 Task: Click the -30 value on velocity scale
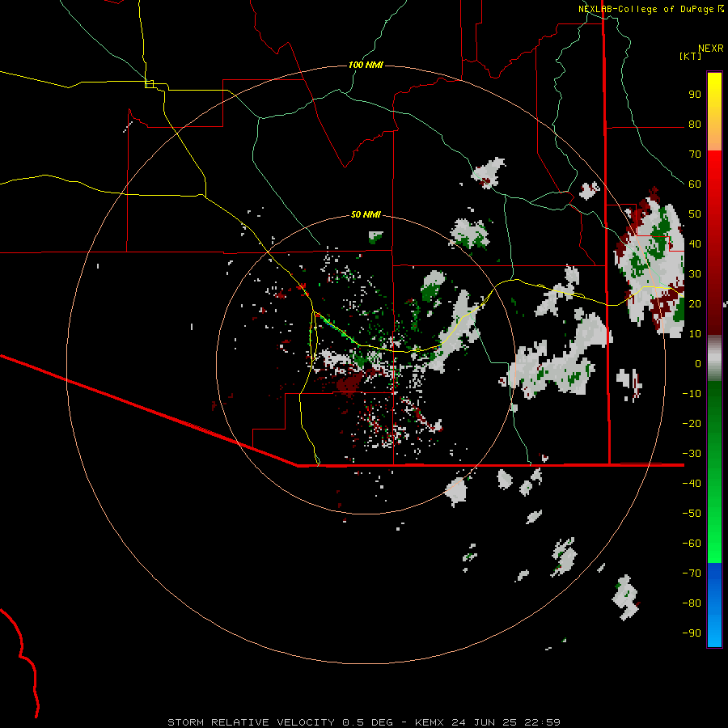(692, 453)
